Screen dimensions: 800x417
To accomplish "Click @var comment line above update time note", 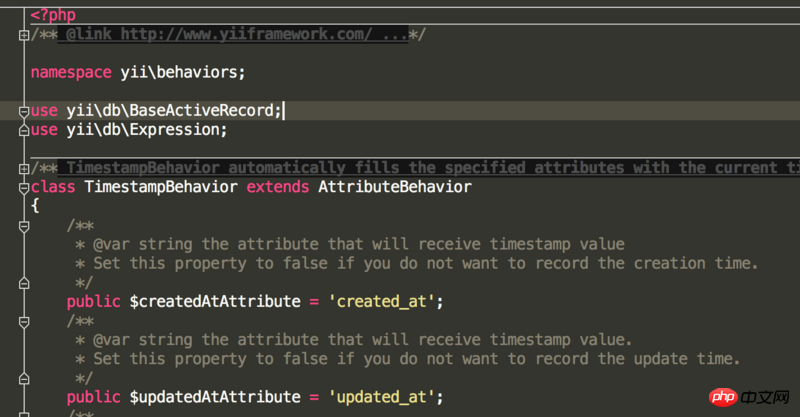I will [354, 340].
